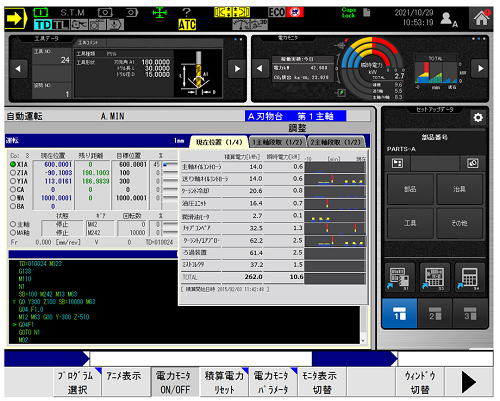Image resolution: width=500 pixels, height=401 pixels.
Task: Click the document icon near Caps Lock
Action: [367, 13]
